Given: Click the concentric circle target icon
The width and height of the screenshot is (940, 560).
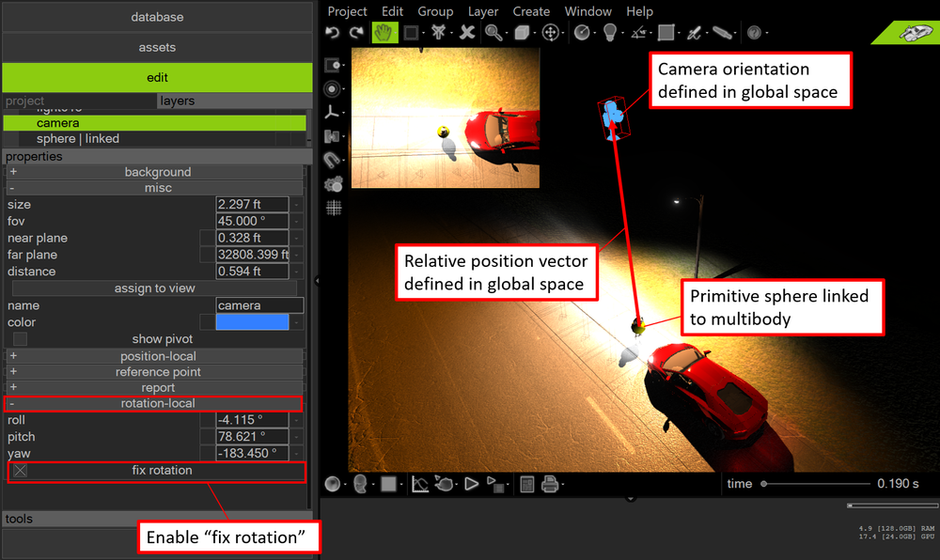Looking at the screenshot, I should coord(332,88).
